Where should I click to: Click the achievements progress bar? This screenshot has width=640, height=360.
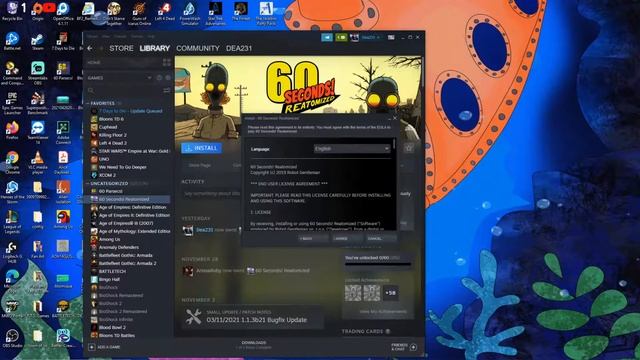click(x=378, y=264)
